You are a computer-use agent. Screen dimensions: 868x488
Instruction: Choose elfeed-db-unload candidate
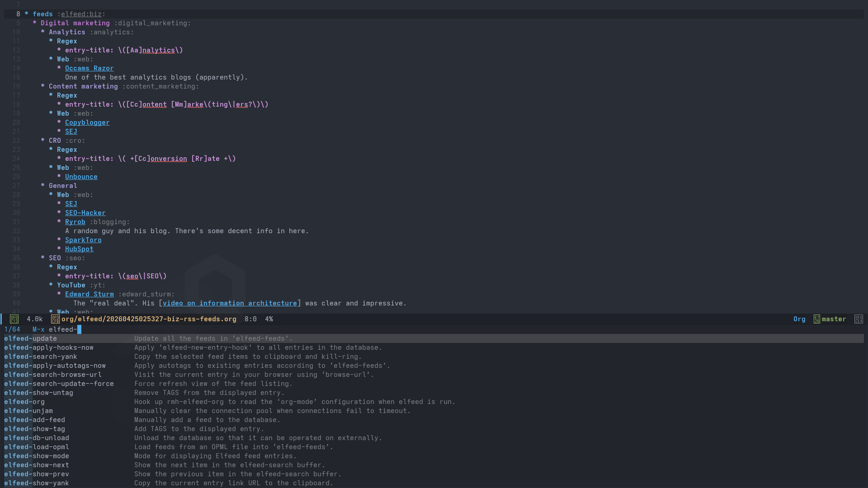(x=37, y=438)
